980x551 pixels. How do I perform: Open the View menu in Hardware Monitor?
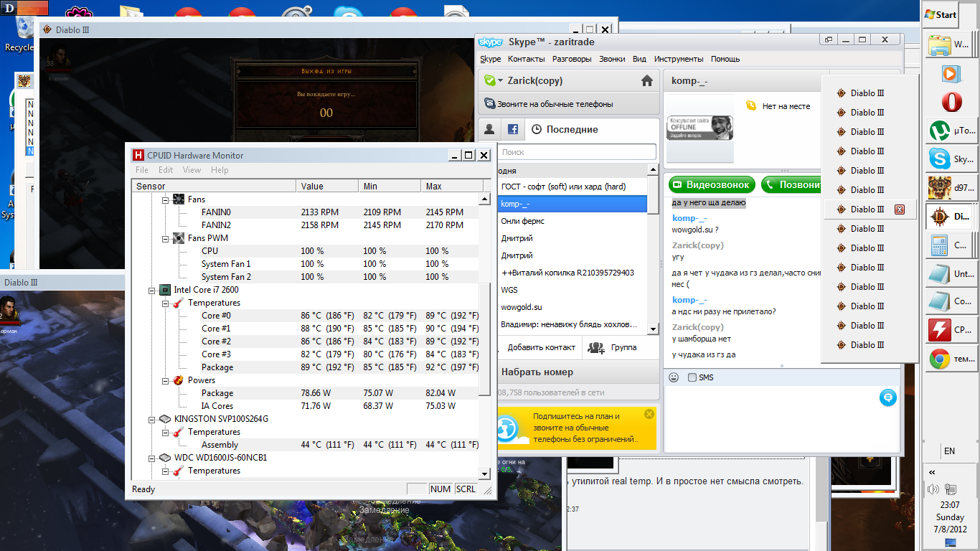[192, 170]
